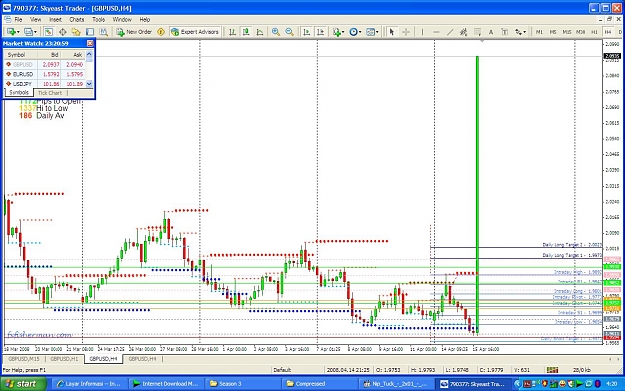Toggle chart shift from right border
Screen dimensions: 625x391
click(320, 32)
